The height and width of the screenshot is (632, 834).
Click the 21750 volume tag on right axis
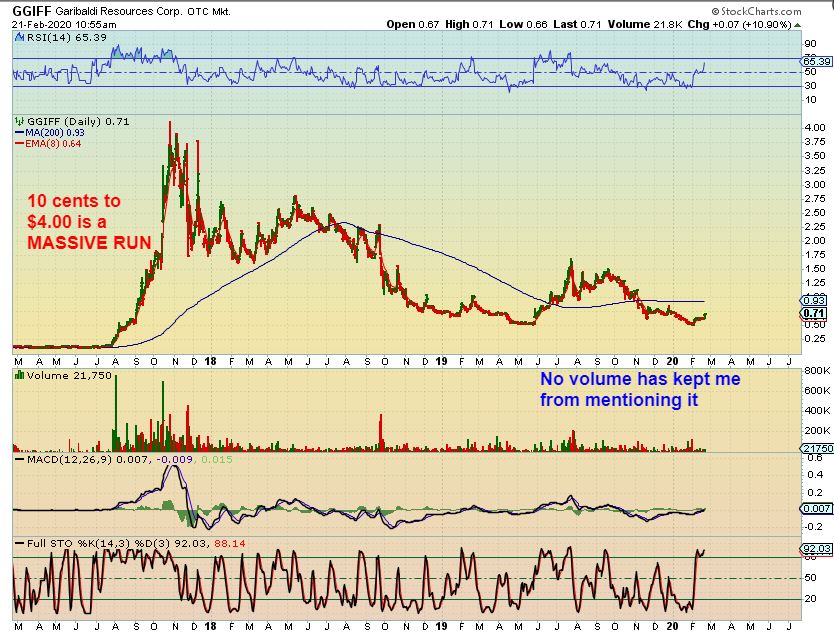[x=818, y=449]
